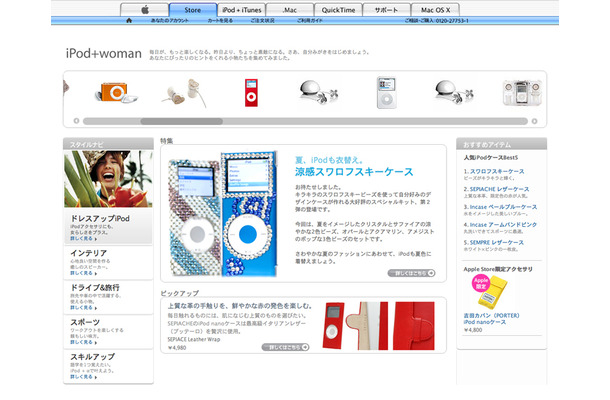Click the red leather wrap close-up image
This screenshot has height=400, width=610.
pos(414,326)
